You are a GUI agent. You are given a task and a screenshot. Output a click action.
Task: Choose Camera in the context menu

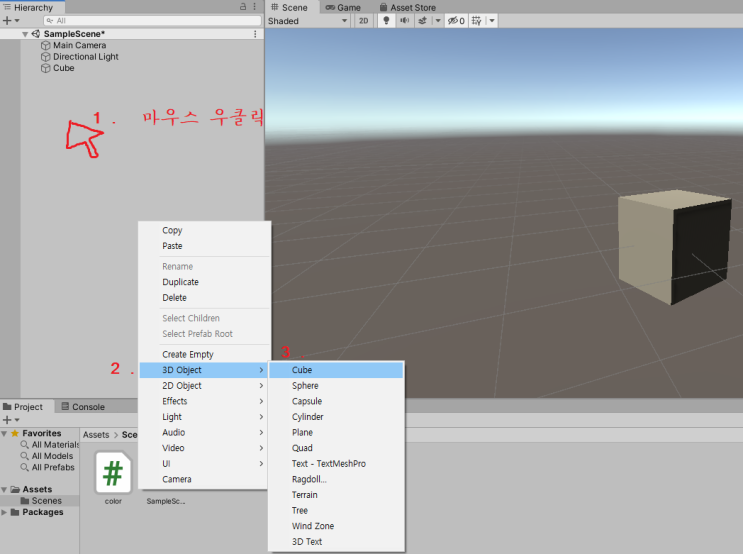(205, 480)
